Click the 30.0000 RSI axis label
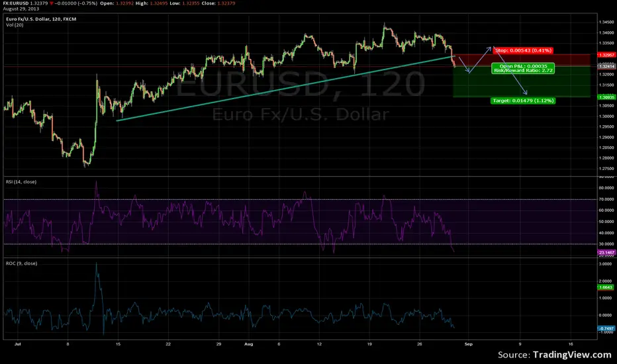The width and height of the screenshot is (617, 364). point(606,244)
